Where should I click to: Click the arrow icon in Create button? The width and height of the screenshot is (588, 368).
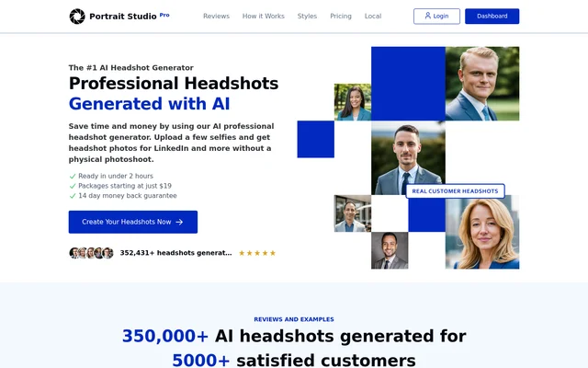click(179, 222)
